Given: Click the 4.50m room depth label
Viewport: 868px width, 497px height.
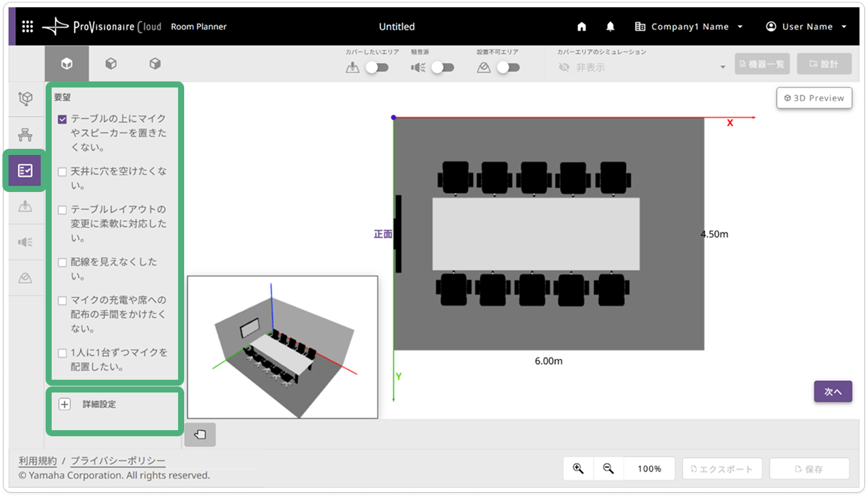Looking at the screenshot, I should (714, 234).
